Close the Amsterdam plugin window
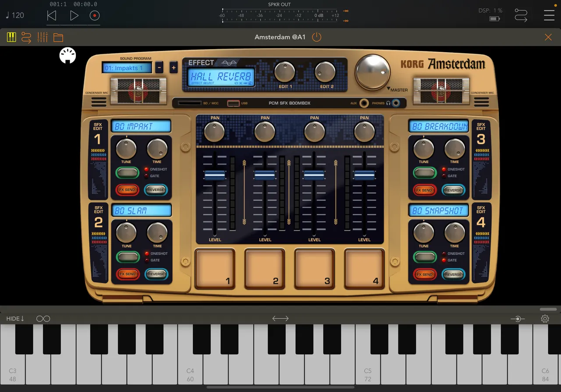The image size is (561, 392). [x=548, y=37]
